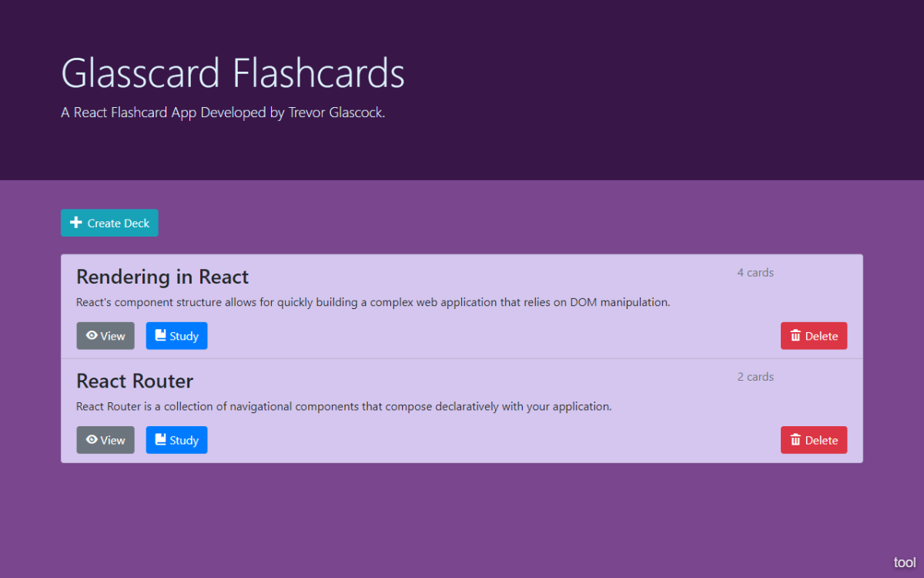Click the Rendering in React deck title
Viewport: 924px width, 578px height.
[x=162, y=277]
